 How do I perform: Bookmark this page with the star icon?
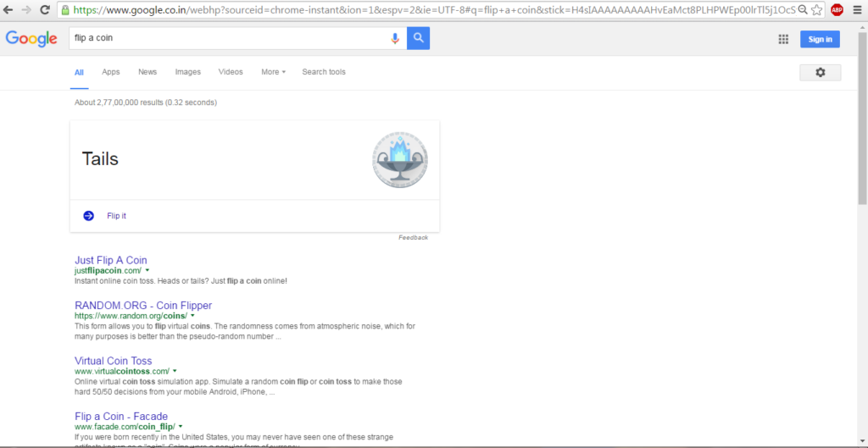coord(816,9)
